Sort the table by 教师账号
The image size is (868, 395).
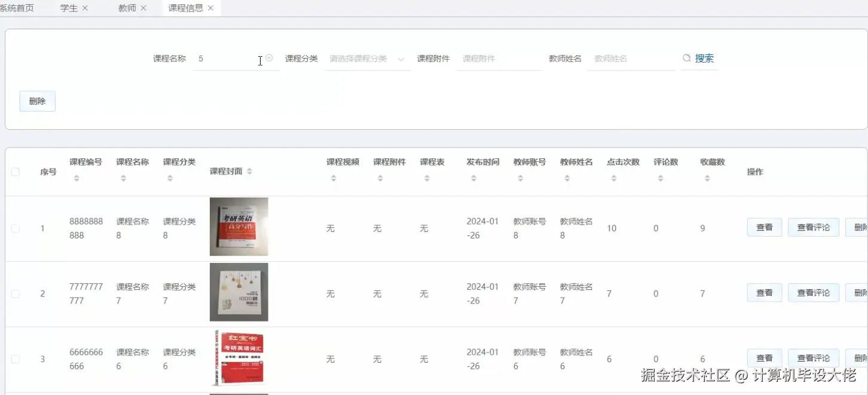point(519,178)
